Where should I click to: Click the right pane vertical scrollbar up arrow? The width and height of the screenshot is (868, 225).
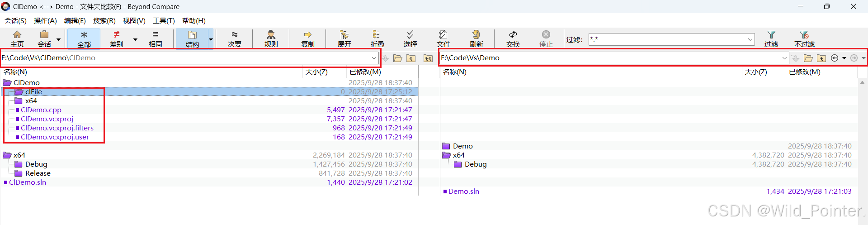click(863, 82)
